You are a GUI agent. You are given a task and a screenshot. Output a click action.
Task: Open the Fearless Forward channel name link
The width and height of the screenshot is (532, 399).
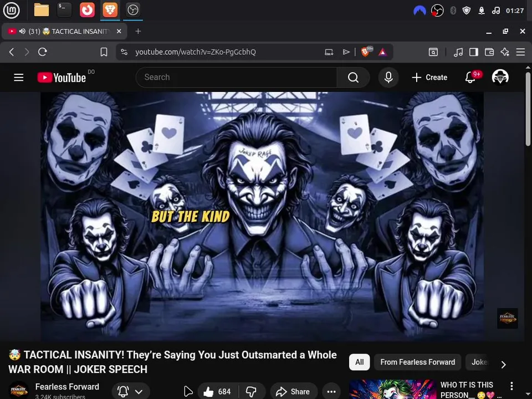pyautogui.click(x=67, y=386)
